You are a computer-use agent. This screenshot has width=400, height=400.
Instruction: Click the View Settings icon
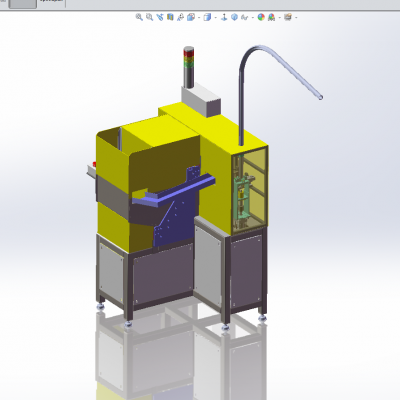tap(288, 17)
